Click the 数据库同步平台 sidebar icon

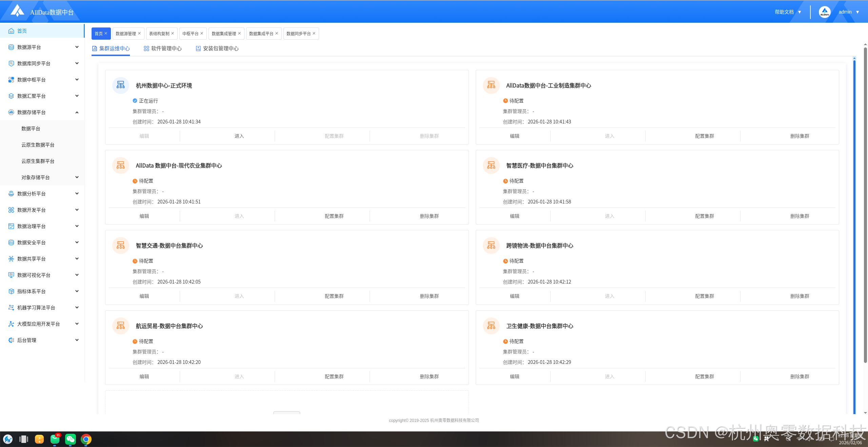pyautogui.click(x=11, y=63)
